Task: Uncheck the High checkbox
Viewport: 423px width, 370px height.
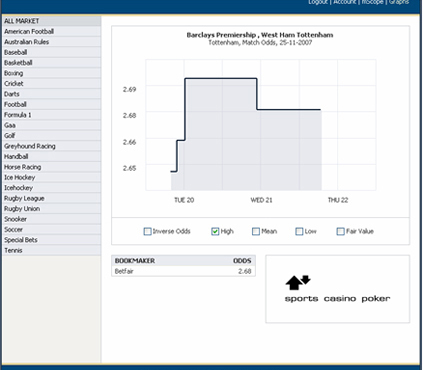Action: [215, 231]
